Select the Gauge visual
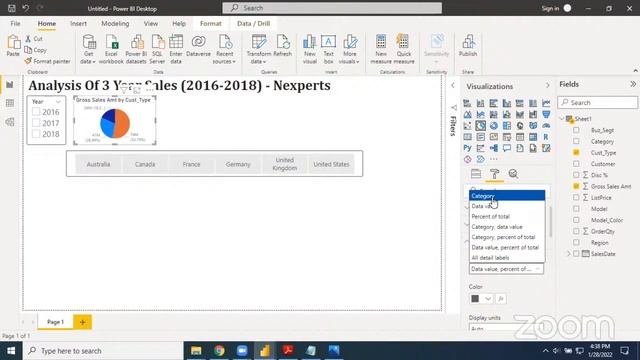 coord(546,126)
